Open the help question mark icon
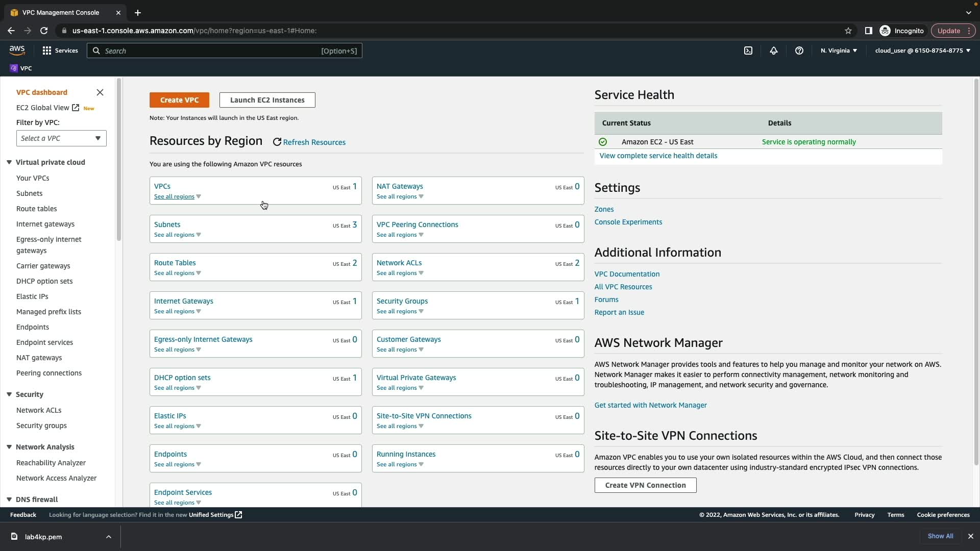 coord(799,51)
